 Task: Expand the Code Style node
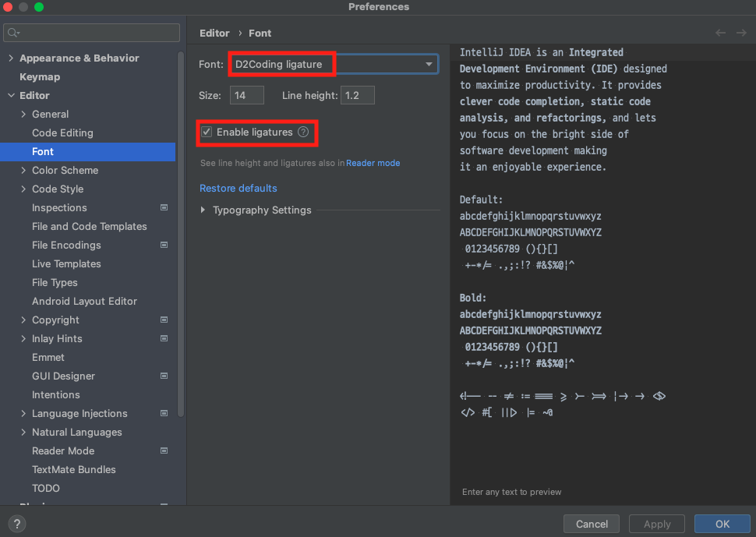23,189
